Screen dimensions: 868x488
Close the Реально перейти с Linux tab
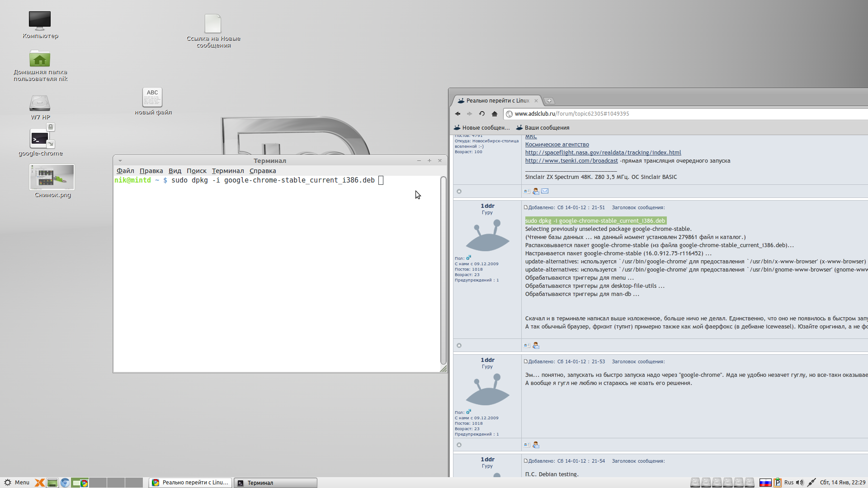(x=536, y=101)
